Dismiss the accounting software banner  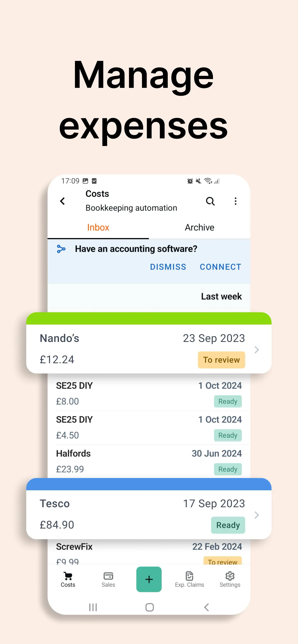point(168,267)
